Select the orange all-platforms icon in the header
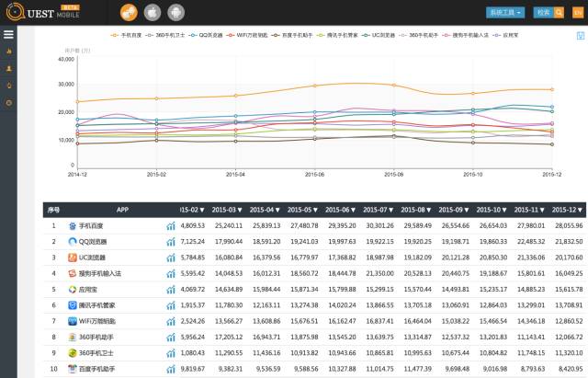588x378 pixels. 129,13
